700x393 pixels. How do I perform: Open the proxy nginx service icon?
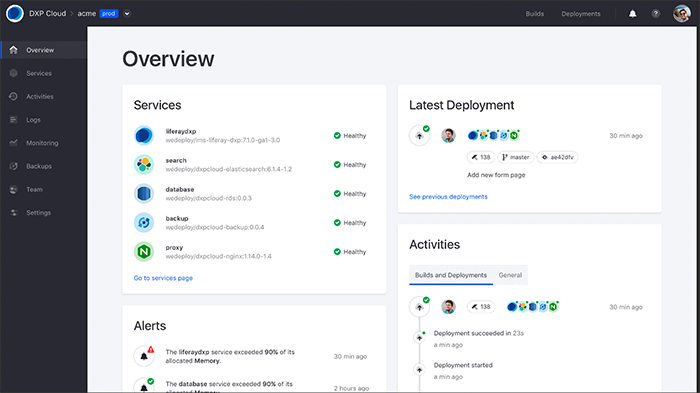pos(144,251)
